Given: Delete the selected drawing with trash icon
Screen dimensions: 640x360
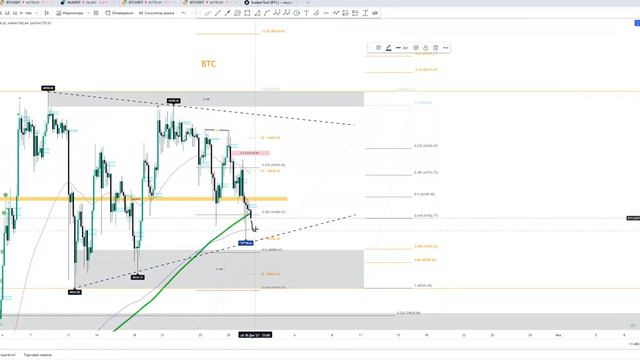Looking at the screenshot, I should click(x=436, y=48).
